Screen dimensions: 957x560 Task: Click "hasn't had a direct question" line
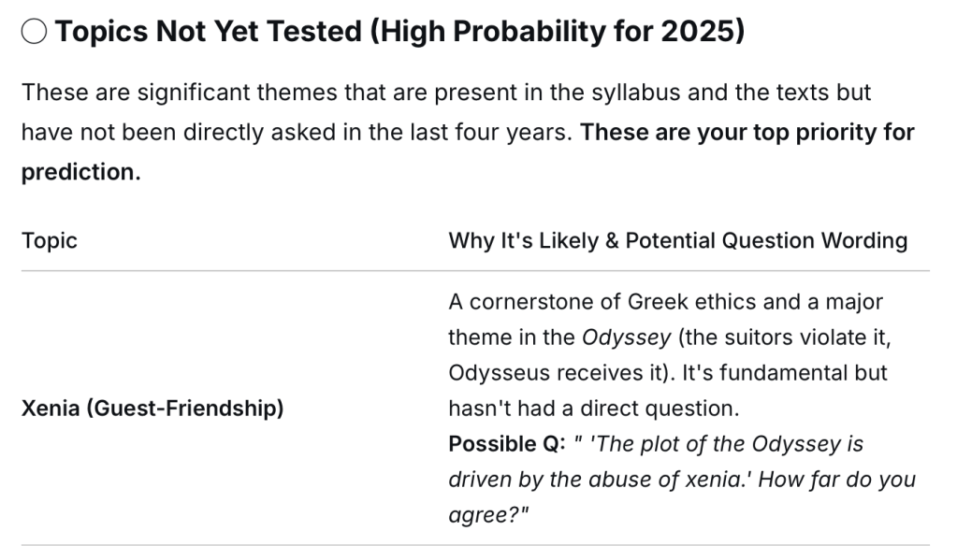[594, 409]
